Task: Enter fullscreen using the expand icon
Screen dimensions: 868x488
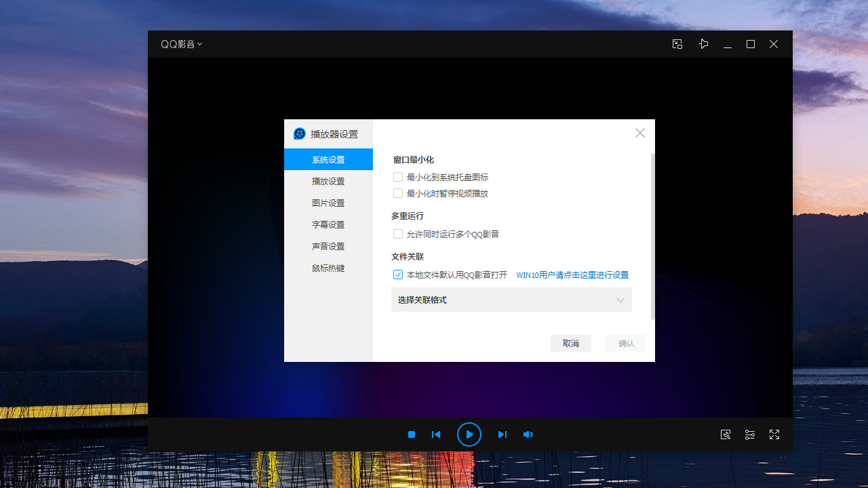Action: click(x=774, y=434)
